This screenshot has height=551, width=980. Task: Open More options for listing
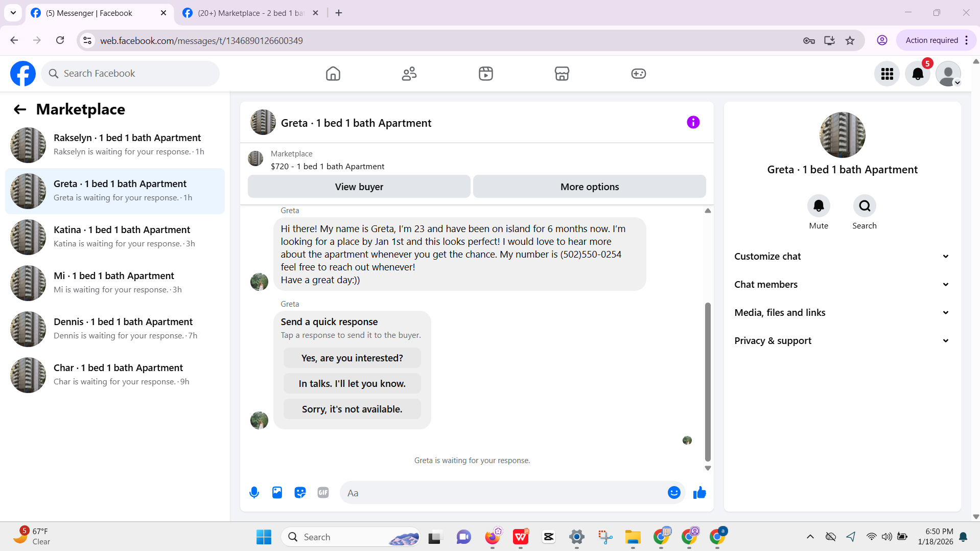590,187
